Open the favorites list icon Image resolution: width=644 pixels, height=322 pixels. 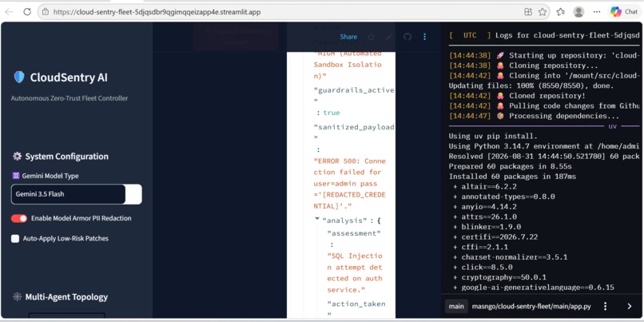coord(561,12)
